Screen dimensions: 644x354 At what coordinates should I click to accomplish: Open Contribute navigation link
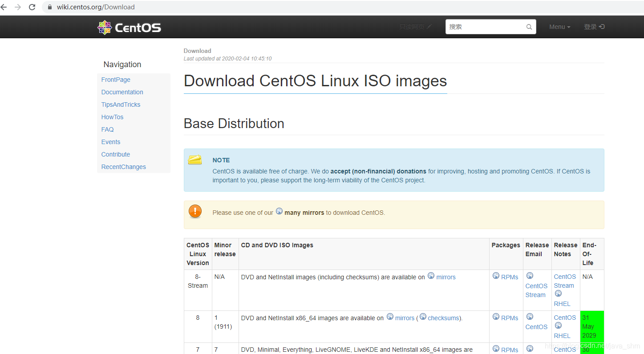point(115,154)
